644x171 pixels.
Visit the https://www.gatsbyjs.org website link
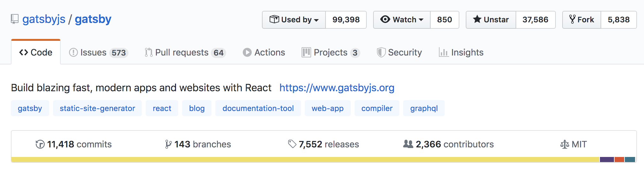pos(337,88)
